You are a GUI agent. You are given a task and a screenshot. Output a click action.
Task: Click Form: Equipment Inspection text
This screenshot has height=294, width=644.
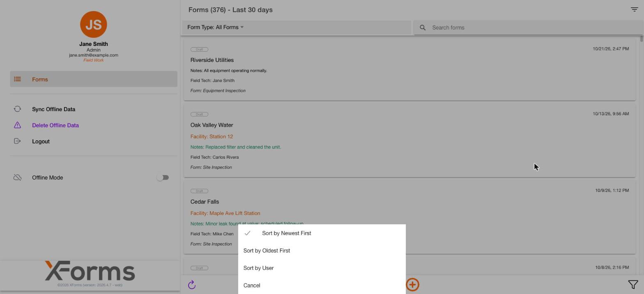(x=218, y=91)
